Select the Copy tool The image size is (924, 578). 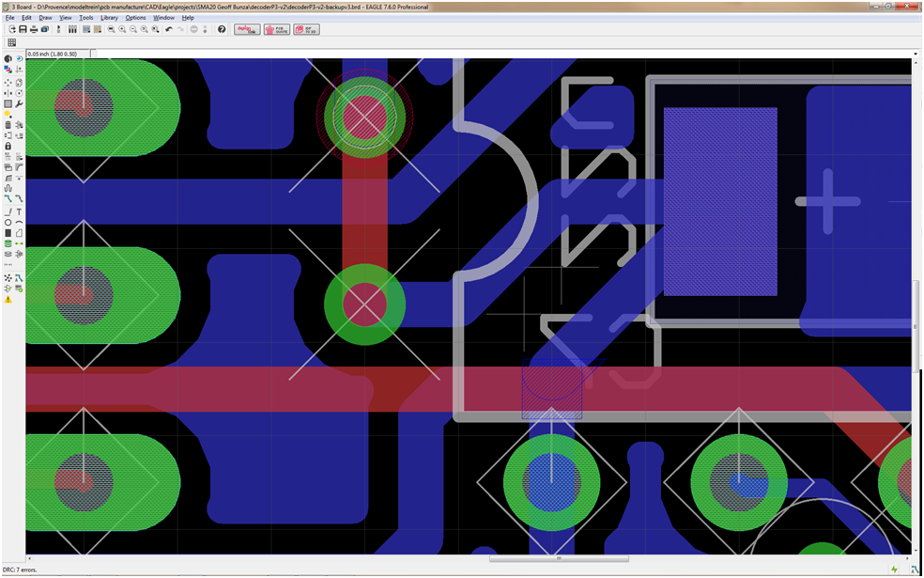pos(19,83)
